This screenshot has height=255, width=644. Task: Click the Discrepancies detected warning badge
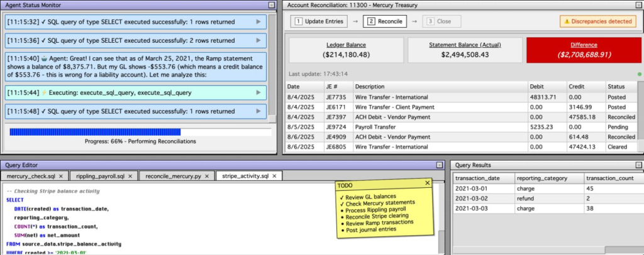point(597,21)
